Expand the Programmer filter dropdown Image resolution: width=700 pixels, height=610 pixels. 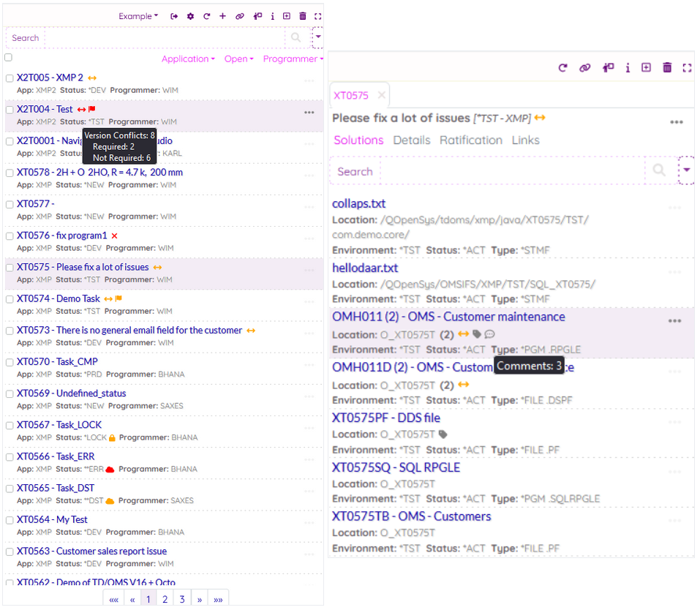(292, 59)
